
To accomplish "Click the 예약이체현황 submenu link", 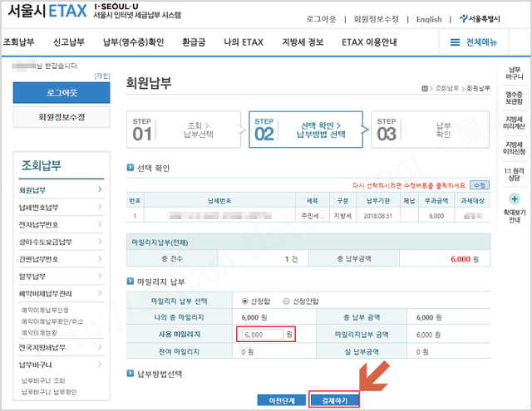I will 39,333.
